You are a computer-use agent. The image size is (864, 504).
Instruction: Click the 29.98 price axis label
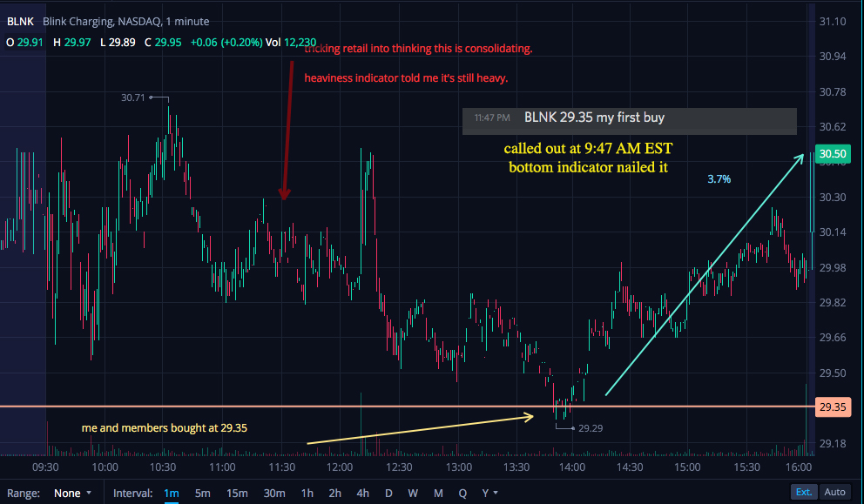[x=833, y=268]
